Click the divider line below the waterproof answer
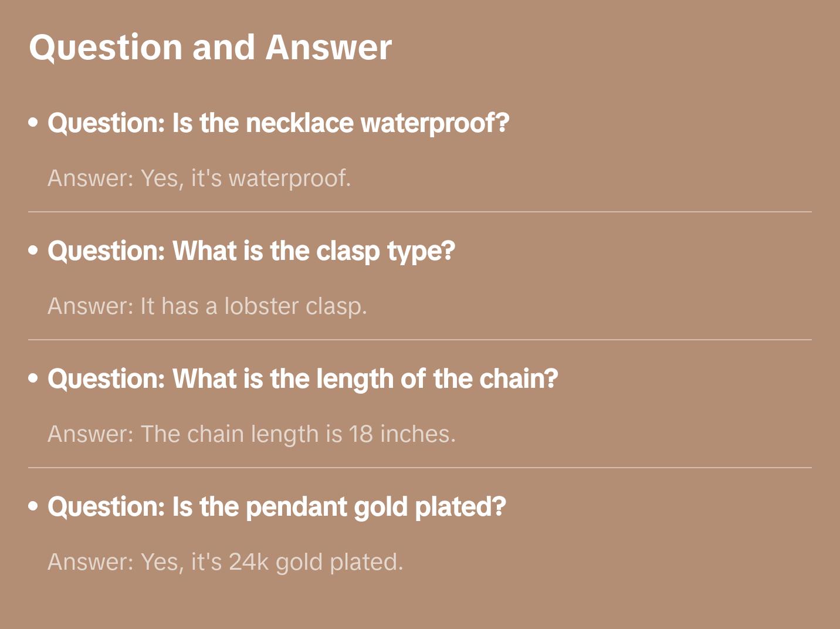 (420, 212)
